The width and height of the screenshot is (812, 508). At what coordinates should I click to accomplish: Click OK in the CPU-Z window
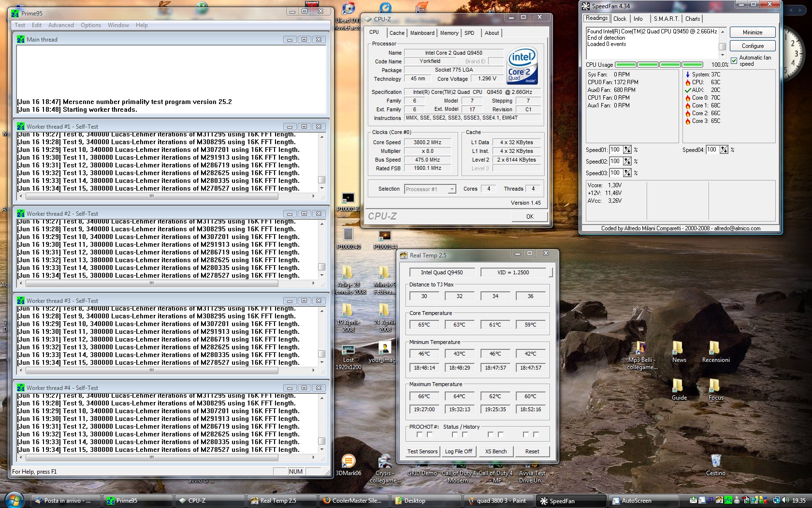pyautogui.click(x=530, y=217)
